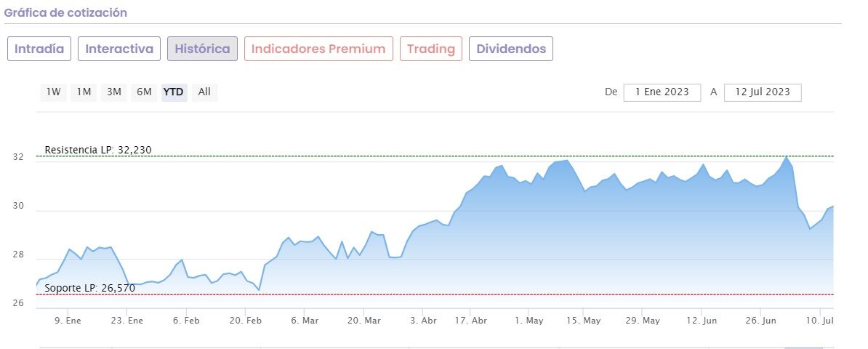Edit the start date 1 Ene 2023

click(x=662, y=92)
